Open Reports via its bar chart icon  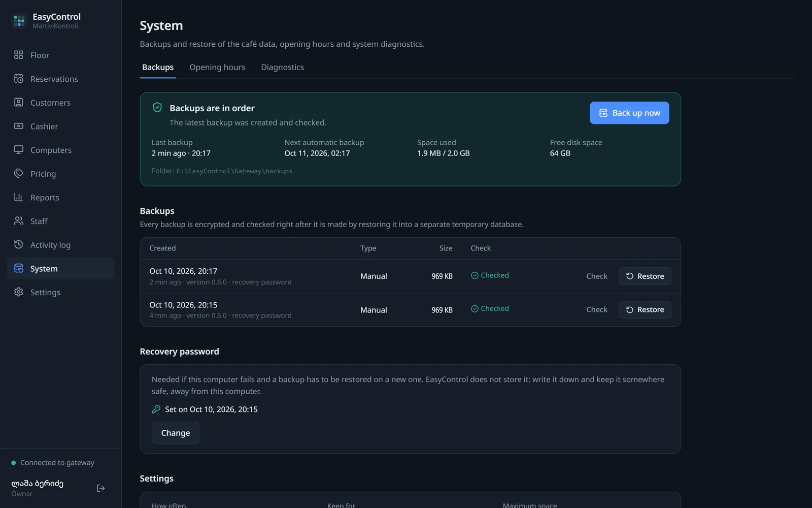[x=19, y=197]
